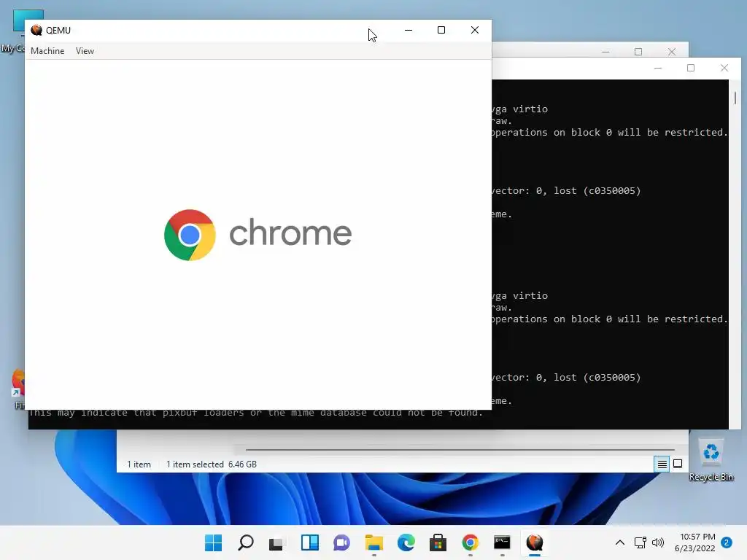This screenshot has height=560, width=747.
Task: Show hidden system tray icons
Action: coord(620,542)
